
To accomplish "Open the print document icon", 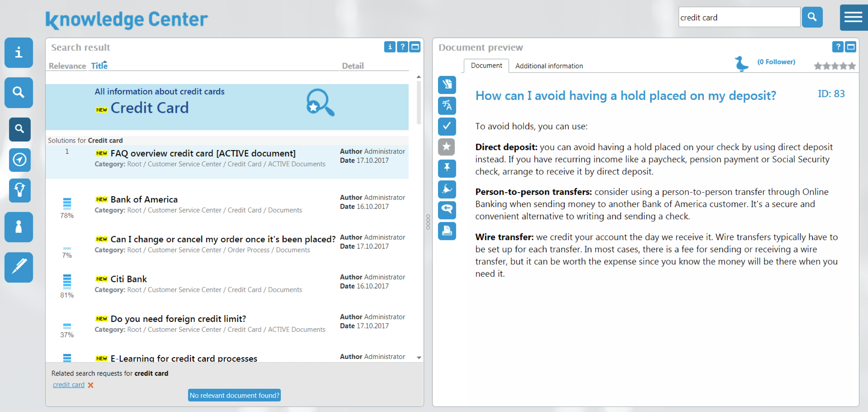I will click(x=447, y=231).
